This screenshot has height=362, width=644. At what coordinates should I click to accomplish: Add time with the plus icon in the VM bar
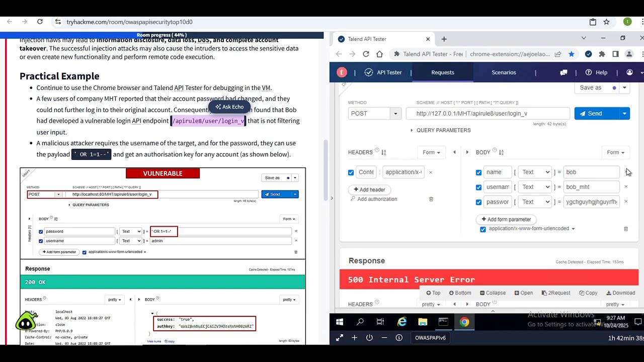354,338
